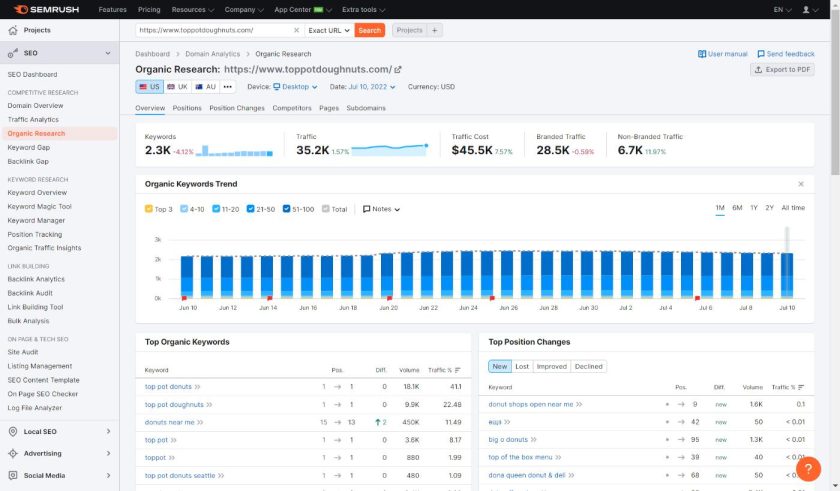
Task: Open the EN language dropdown
Action: point(782,10)
